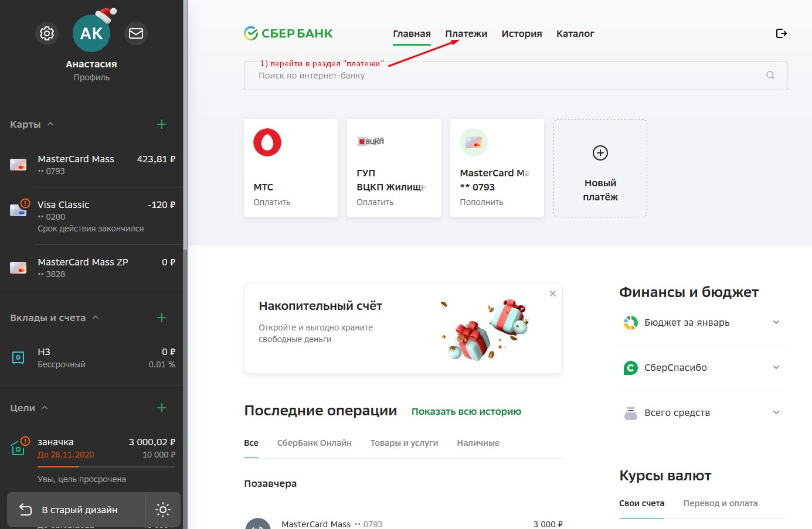Click the СберСпасибо green icon
812x529 pixels.
click(x=630, y=368)
